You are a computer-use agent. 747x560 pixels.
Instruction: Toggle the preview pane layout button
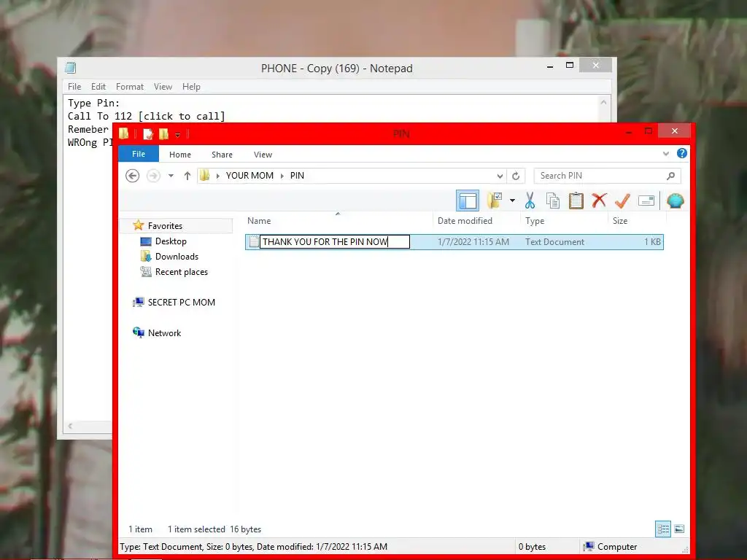click(468, 201)
